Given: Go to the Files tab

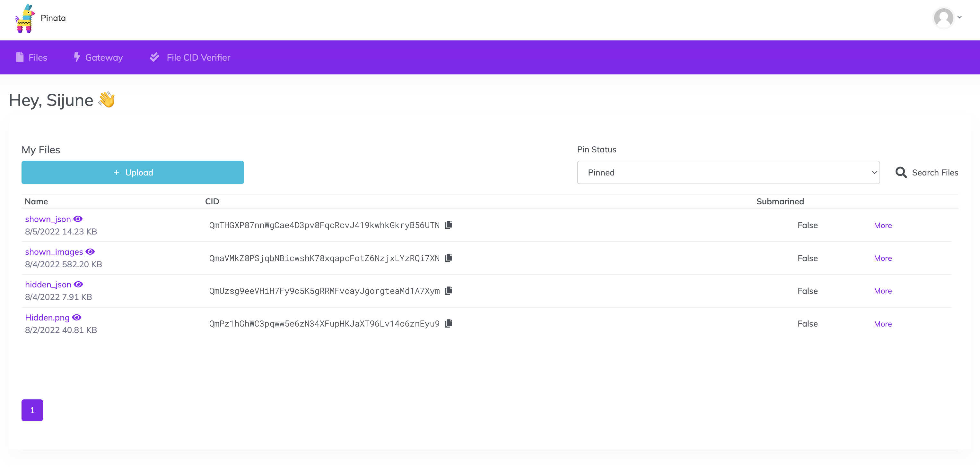Looking at the screenshot, I should (32, 57).
